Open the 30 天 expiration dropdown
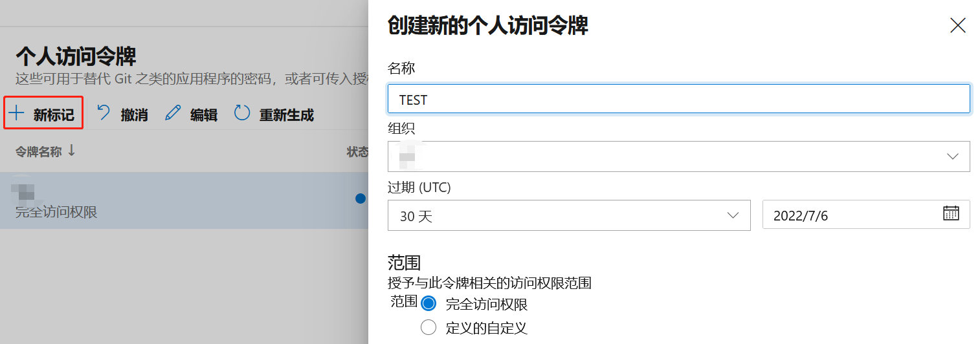The height and width of the screenshot is (344, 980). [x=569, y=215]
